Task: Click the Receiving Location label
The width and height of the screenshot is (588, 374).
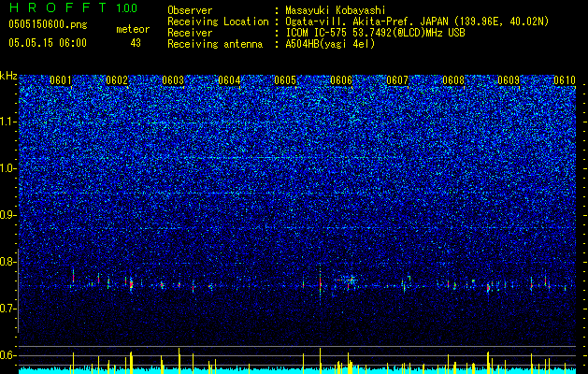Action: pyautogui.click(x=218, y=22)
